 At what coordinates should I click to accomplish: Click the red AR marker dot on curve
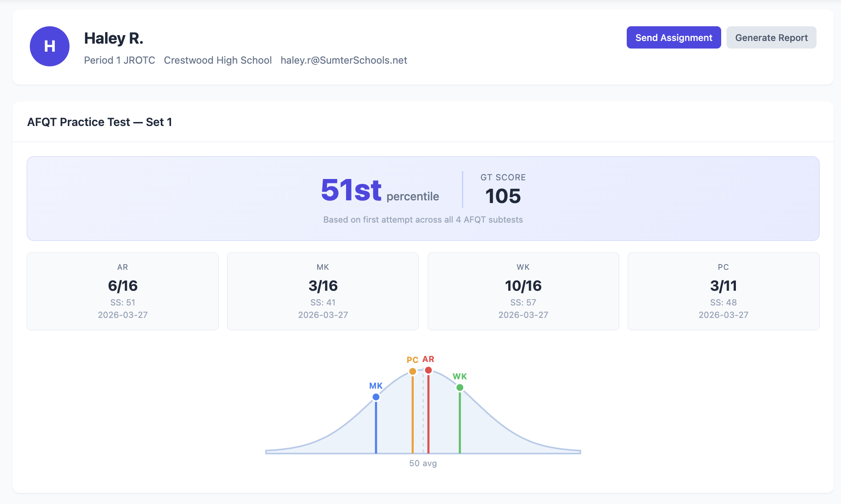point(428,370)
